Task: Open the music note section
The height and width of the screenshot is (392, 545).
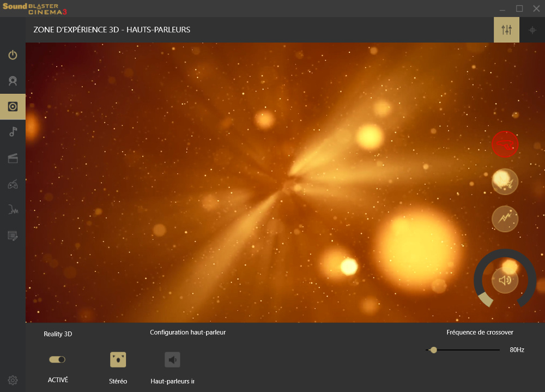Action: [13, 132]
